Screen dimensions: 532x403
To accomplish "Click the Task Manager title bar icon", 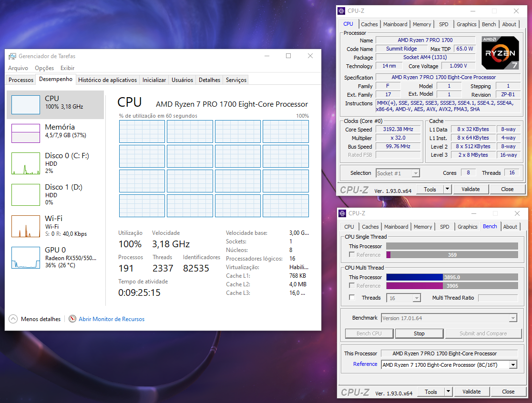I will 12,56.
